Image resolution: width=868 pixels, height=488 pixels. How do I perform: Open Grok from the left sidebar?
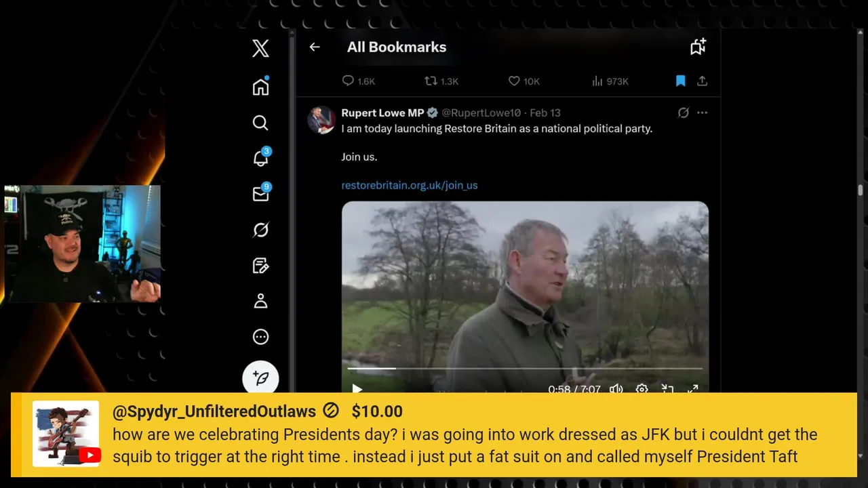pyautogui.click(x=260, y=230)
